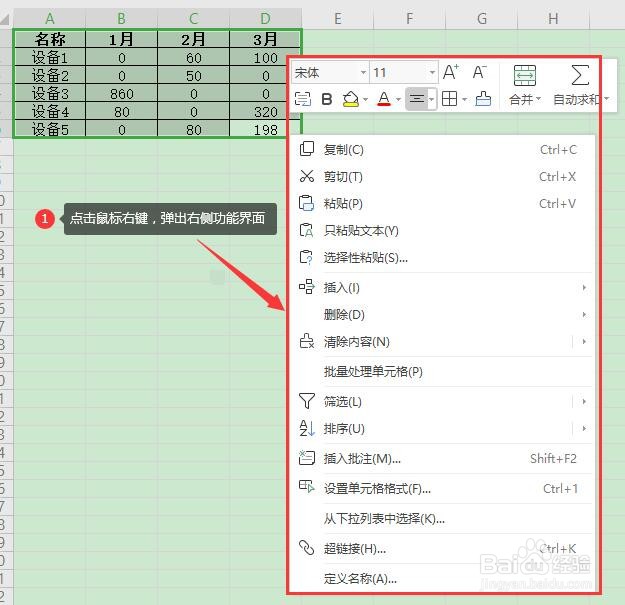Click the borders grid icon
Screen dimensions: 625x605
pyautogui.click(x=449, y=98)
